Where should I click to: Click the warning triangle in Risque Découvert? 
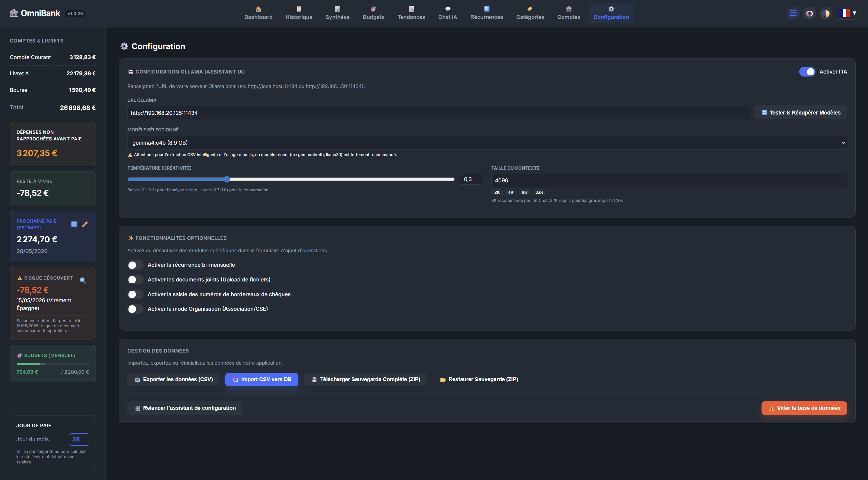pyautogui.click(x=20, y=278)
